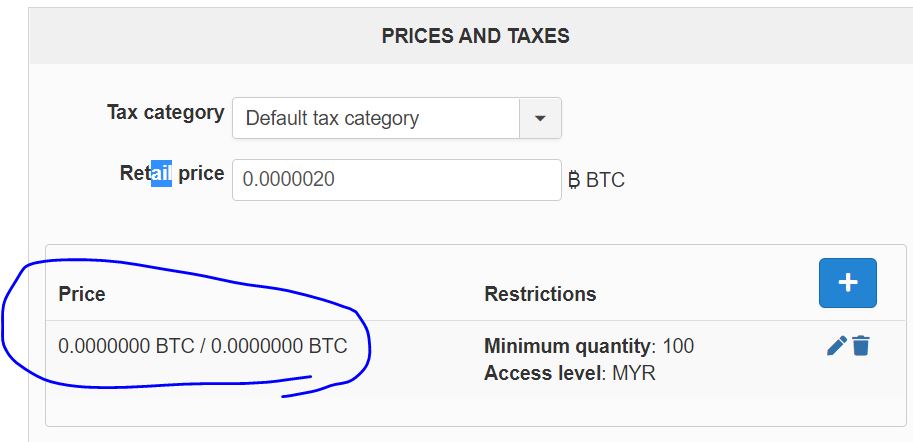Click the blue plus add-price button
The image size is (913, 442).
[x=847, y=283]
